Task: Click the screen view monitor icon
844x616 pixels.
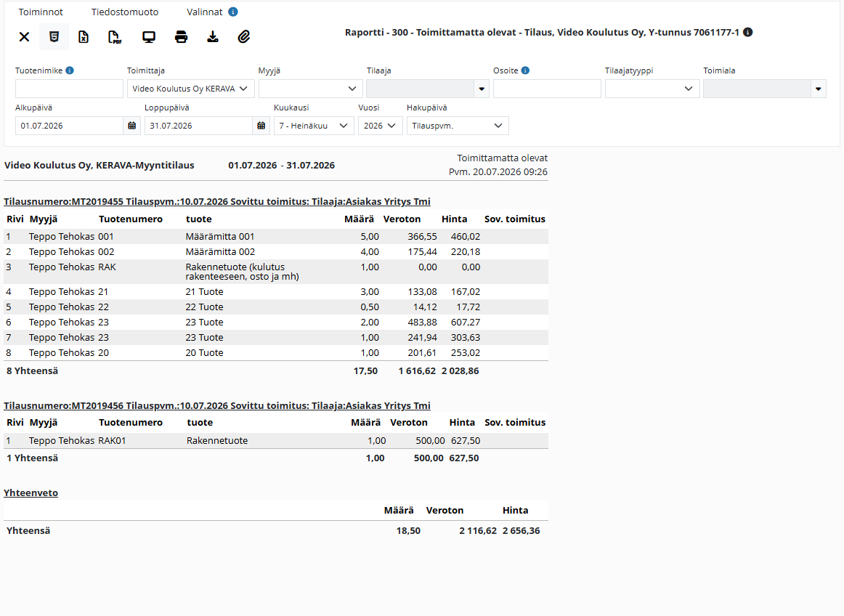Action: point(149,36)
